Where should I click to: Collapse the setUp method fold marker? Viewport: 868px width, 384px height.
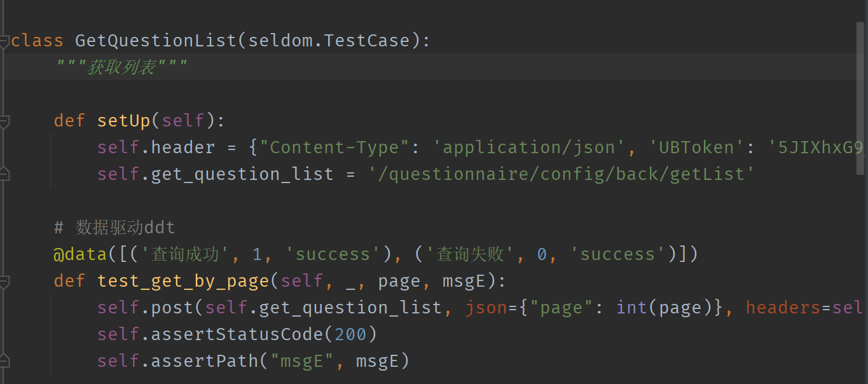click(x=4, y=121)
